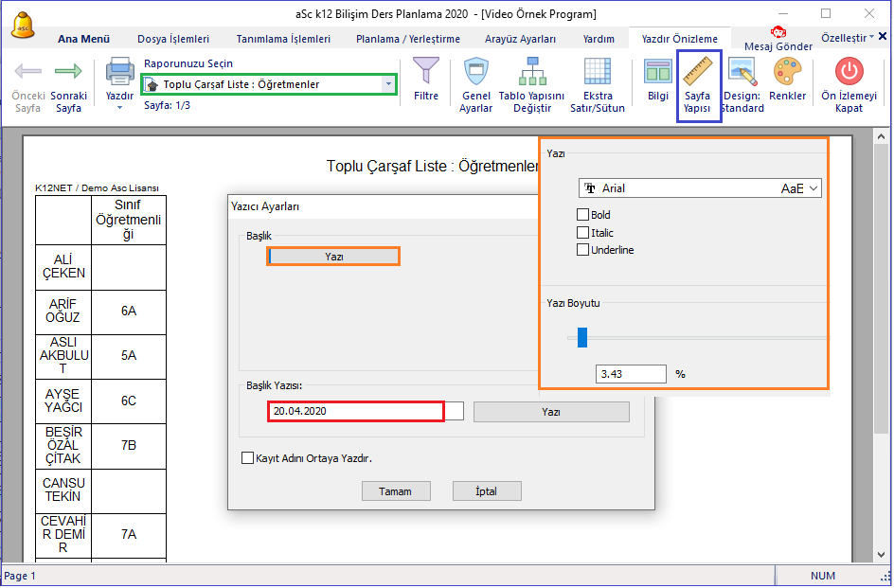Image resolution: width=894 pixels, height=588 pixels.
Task: Click the Yazı button under Başlık
Action: coord(333,257)
